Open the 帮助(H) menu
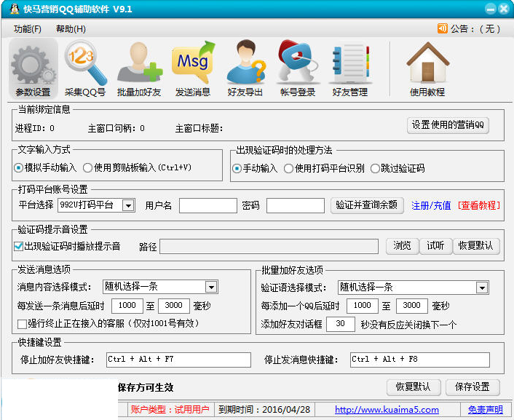 [71, 29]
